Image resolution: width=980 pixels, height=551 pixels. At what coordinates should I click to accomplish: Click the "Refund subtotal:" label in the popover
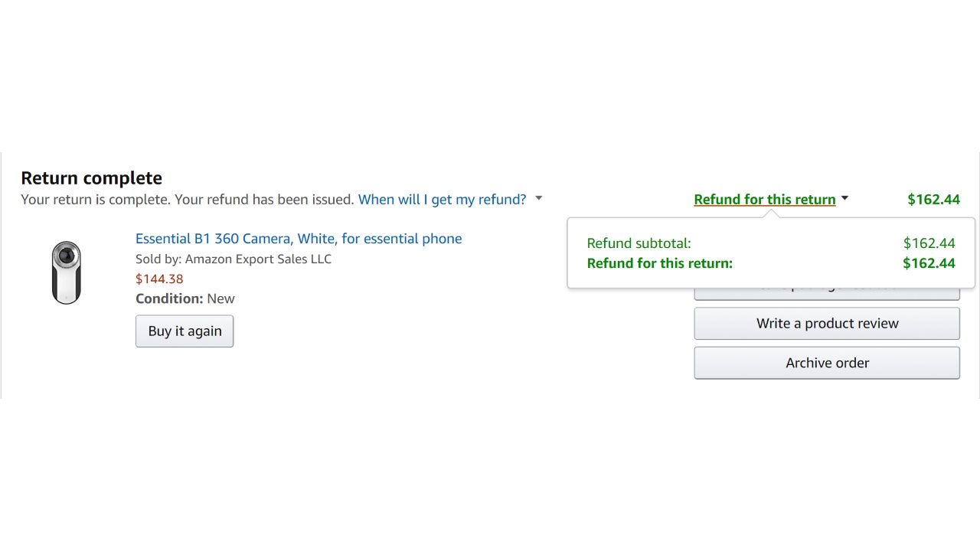[x=639, y=243]
